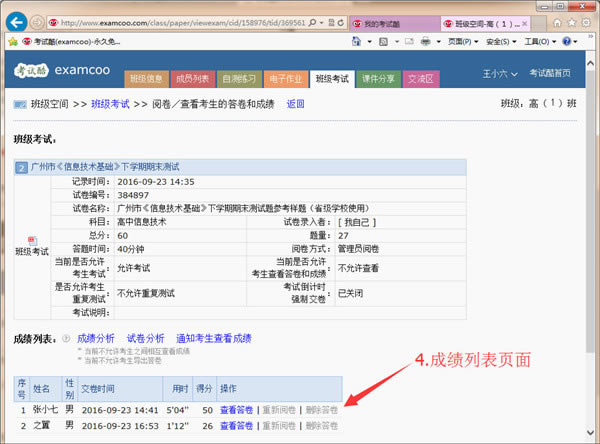This screenshot has width=600, height=444.
Task: Click the 成绩分析 link
Action: click(x=96, y=339)
